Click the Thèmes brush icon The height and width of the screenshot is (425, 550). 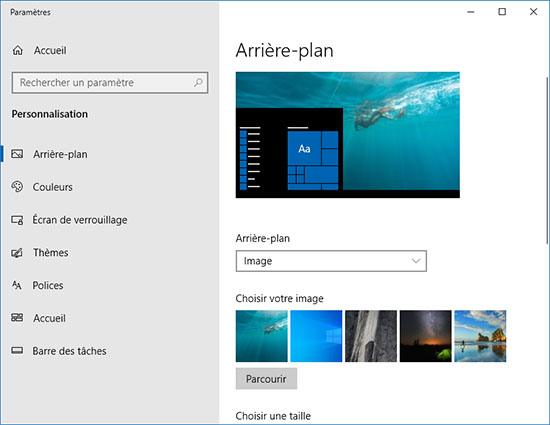click(17, 252)
